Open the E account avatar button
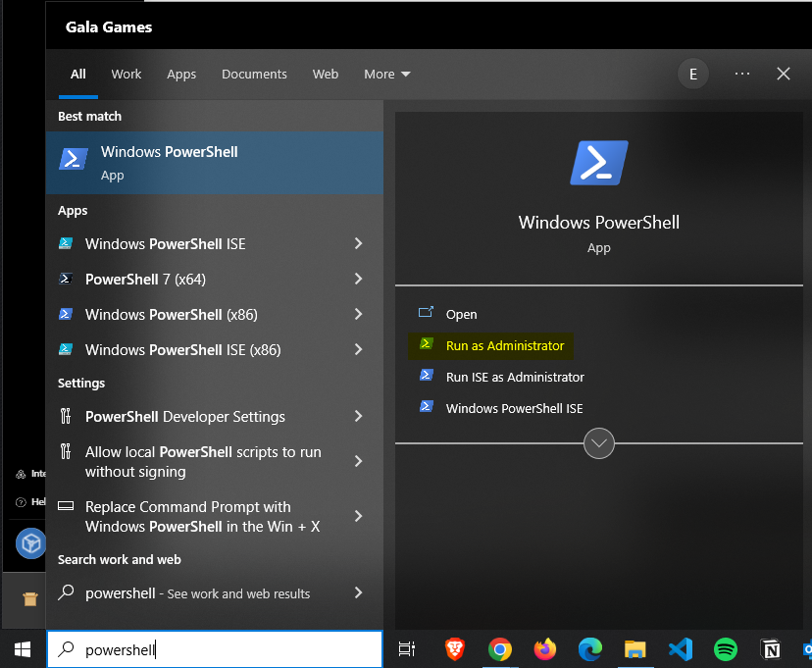Viewport: 812px width, 668px height. point(693,74)
